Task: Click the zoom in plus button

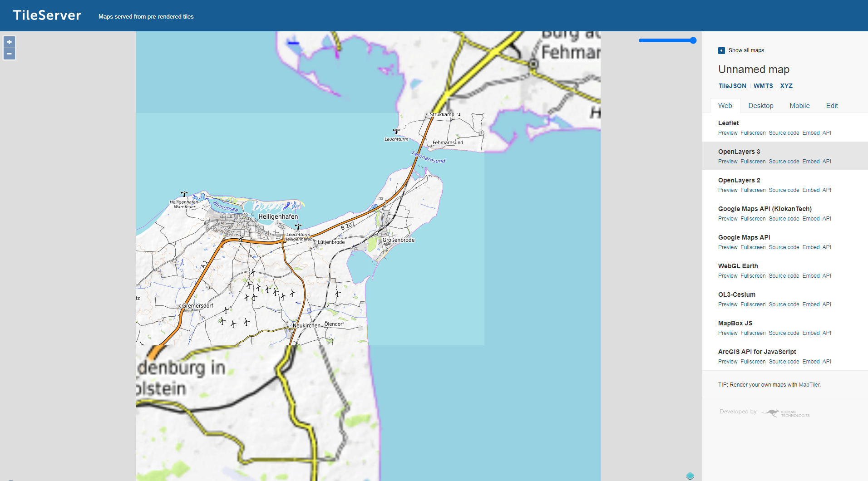Action: 9,42
